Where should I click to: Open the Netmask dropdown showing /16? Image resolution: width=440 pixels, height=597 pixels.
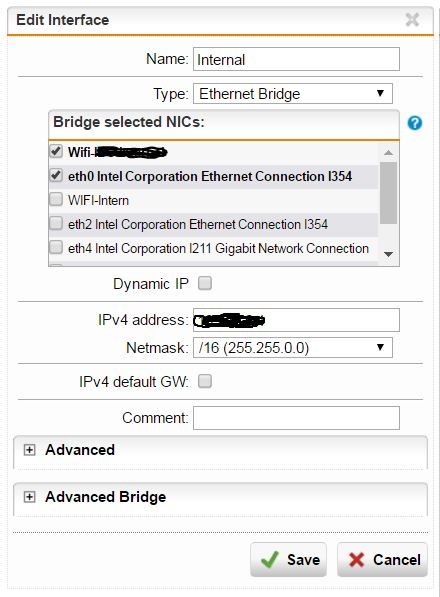point(293,348)
